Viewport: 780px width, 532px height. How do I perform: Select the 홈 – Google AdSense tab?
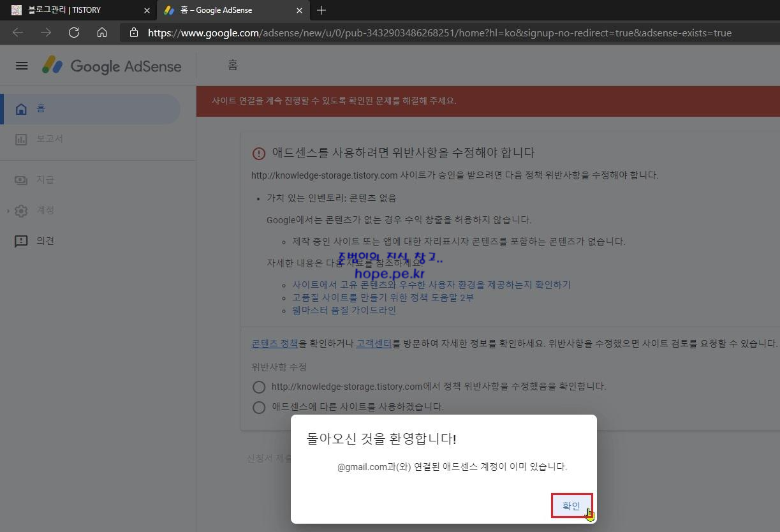coord(233,10)
